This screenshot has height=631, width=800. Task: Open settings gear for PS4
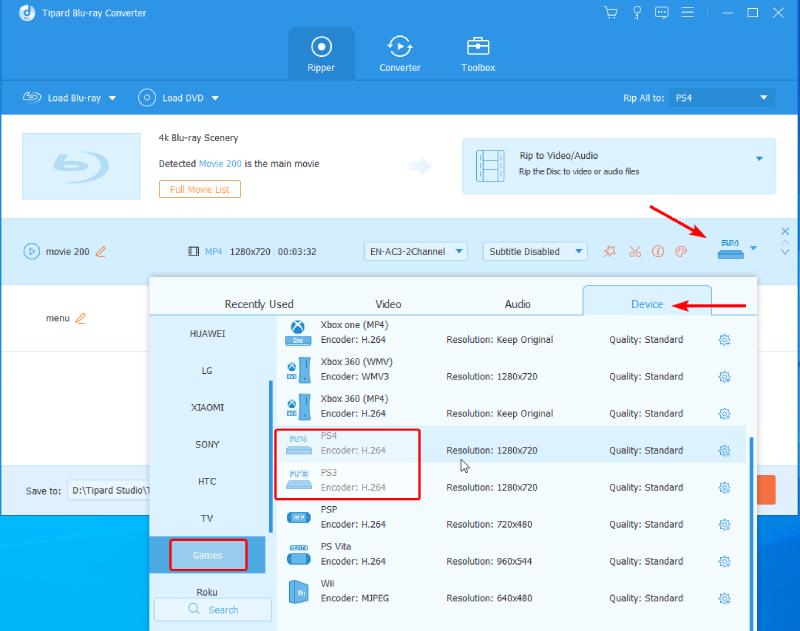[x=724, y=450]
